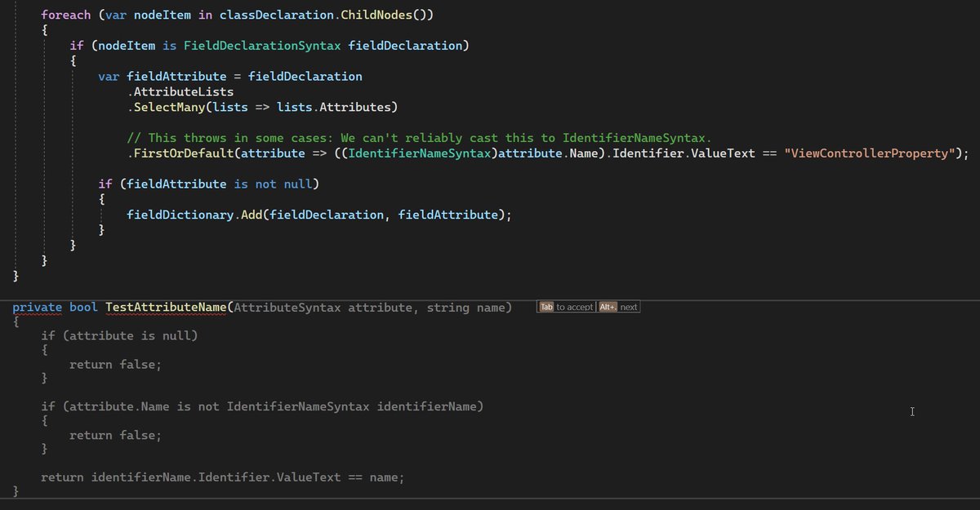This screenshot has height=510, width=980.
Task: Click the 'AttributeSyntax attribute' parameter
Action: tap(323, 307)
